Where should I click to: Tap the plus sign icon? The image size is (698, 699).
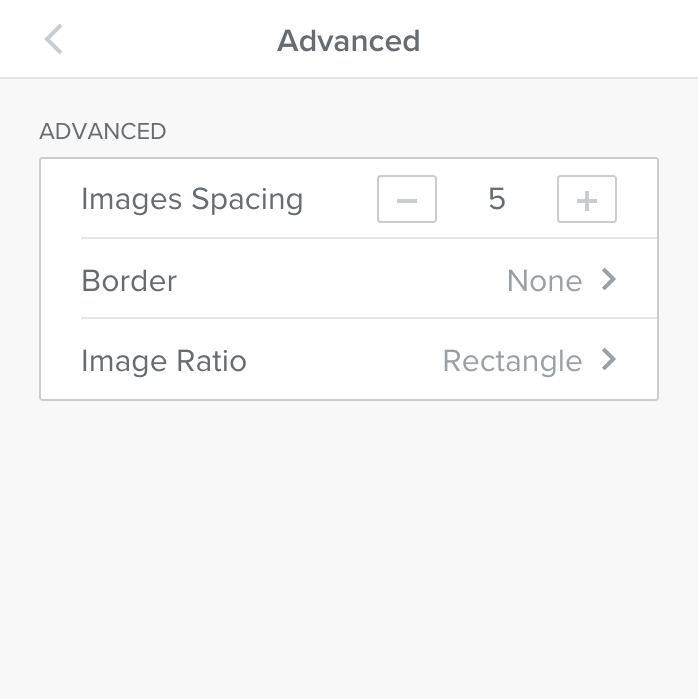(587, 200)
